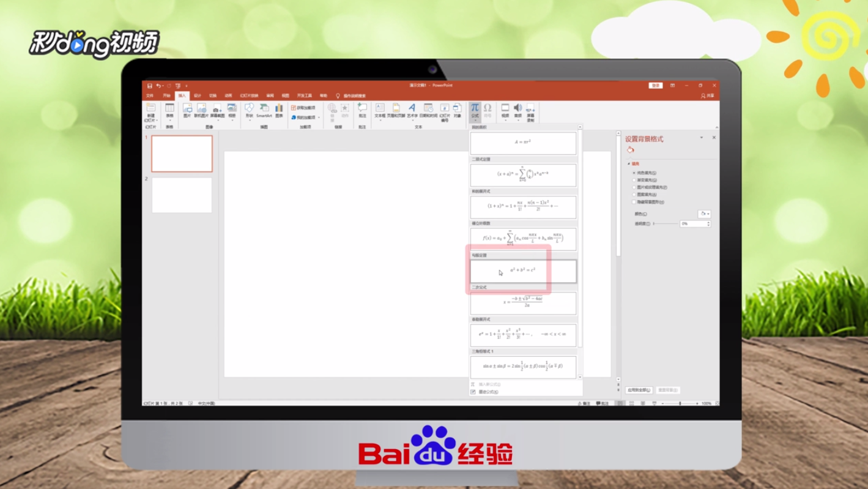The image size is (868, 489).
Task: Click the Video icon
Action: pyautogui.click(x=505, y=108)
